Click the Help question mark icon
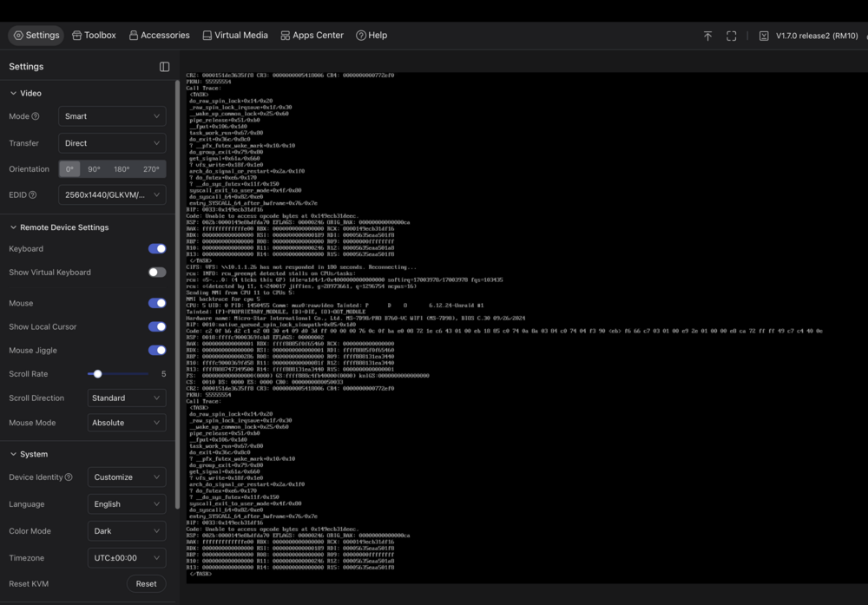The image size is (868, 605). coord(361,36)
